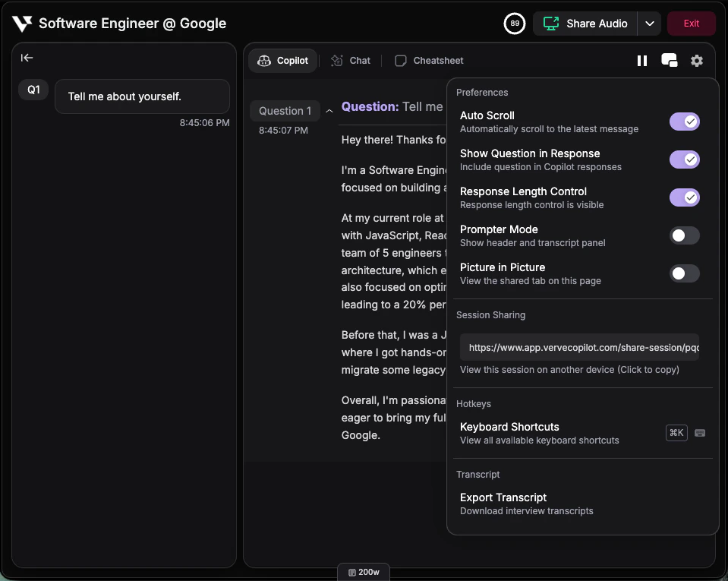This screenshot has height=581, width=728.
Task: Click the 89 credits progress circle
Action: (514, 24)
